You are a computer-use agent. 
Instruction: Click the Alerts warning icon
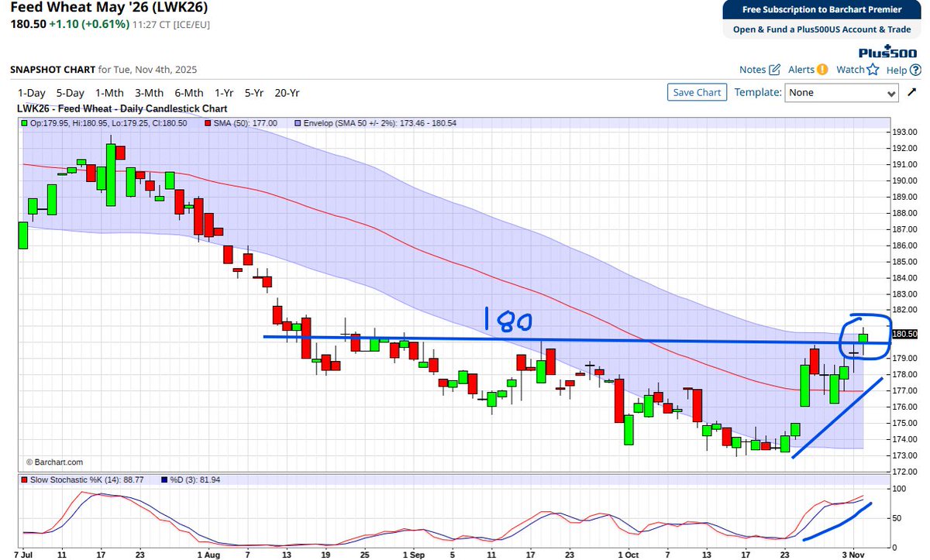click(x=823, y=70)
